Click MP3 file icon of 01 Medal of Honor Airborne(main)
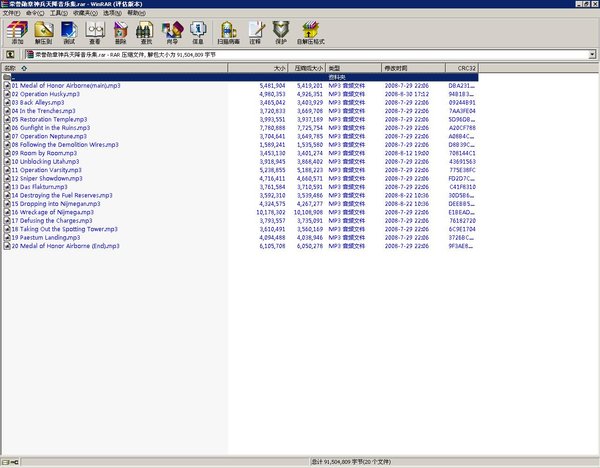Viewport: 600px width, 468px height. click(x=7, y=86)
